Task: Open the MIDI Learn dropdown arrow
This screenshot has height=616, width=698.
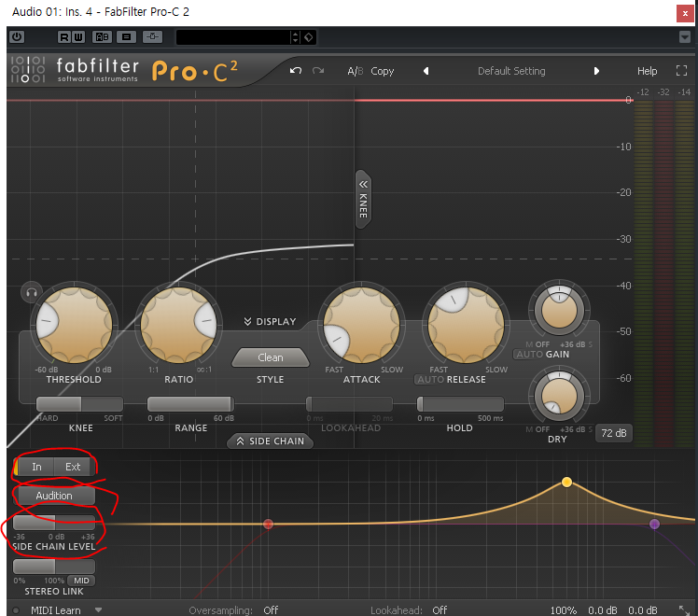Action: click(98, 610)
